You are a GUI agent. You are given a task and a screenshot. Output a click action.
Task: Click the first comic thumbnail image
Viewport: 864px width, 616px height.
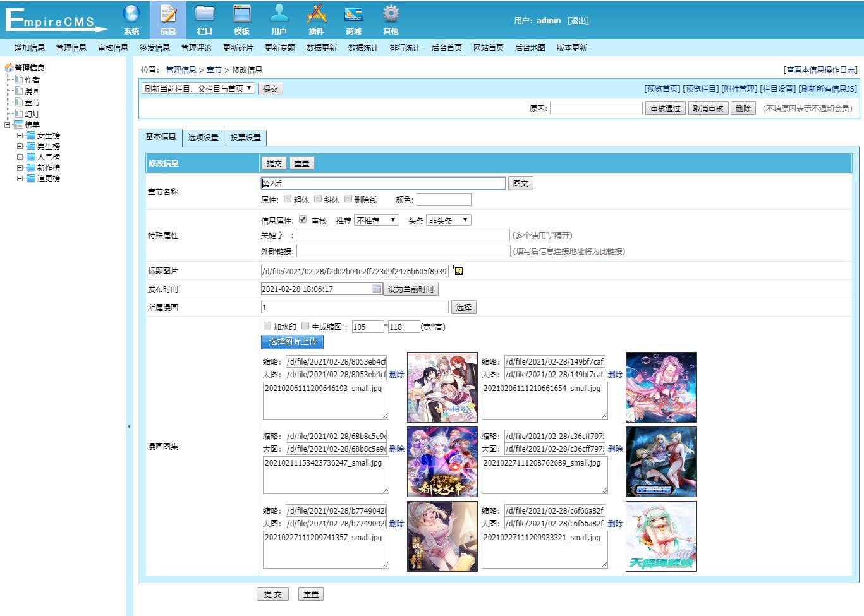click(x=442, y=387)
